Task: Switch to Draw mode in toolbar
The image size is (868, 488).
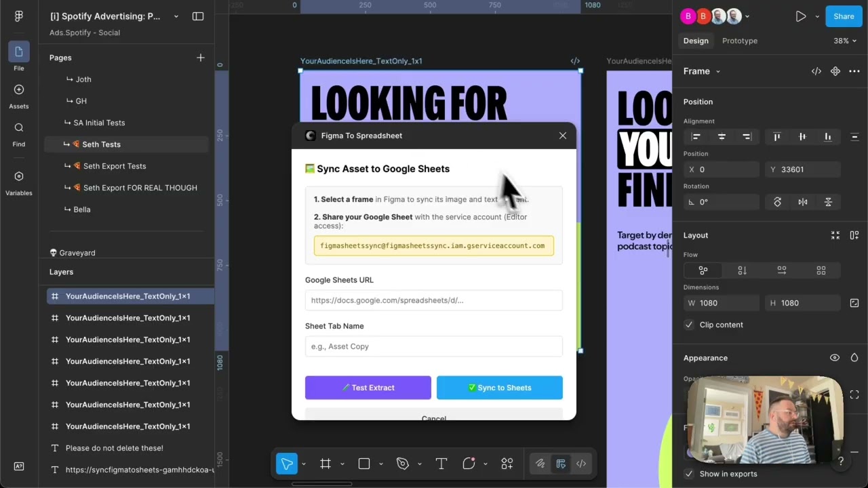Action: [540, 464]
